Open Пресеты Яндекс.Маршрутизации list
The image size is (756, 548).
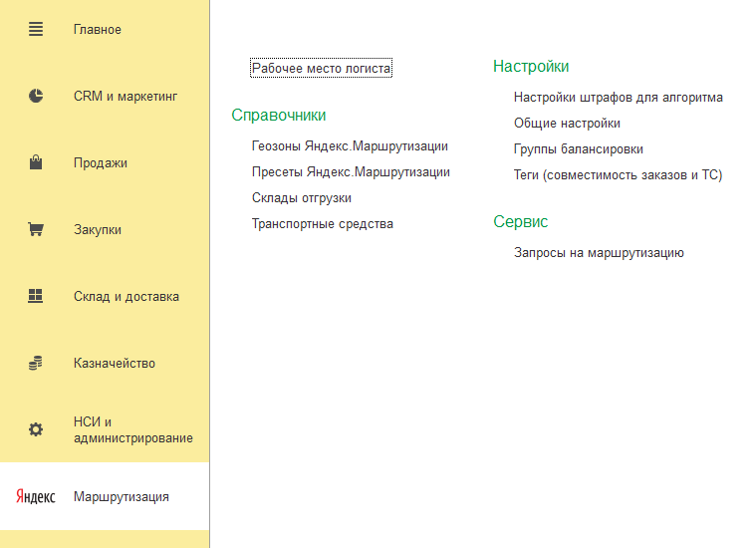coord(351,172)
